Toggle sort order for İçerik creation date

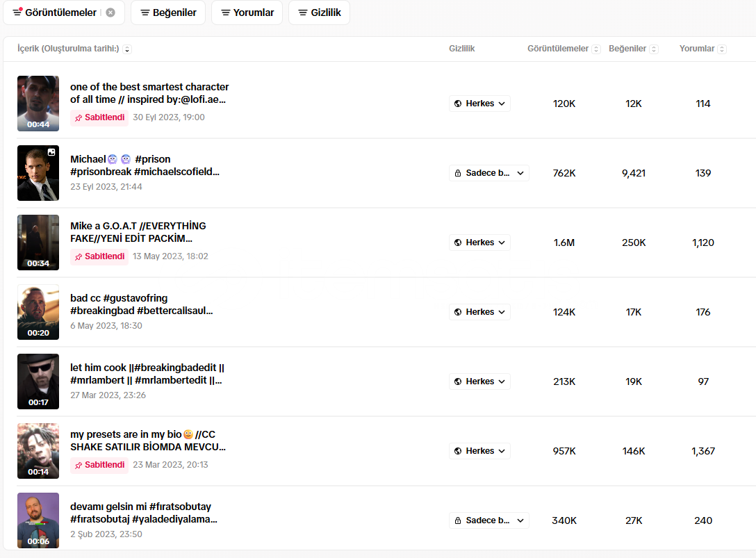click(x=127, y=49)
